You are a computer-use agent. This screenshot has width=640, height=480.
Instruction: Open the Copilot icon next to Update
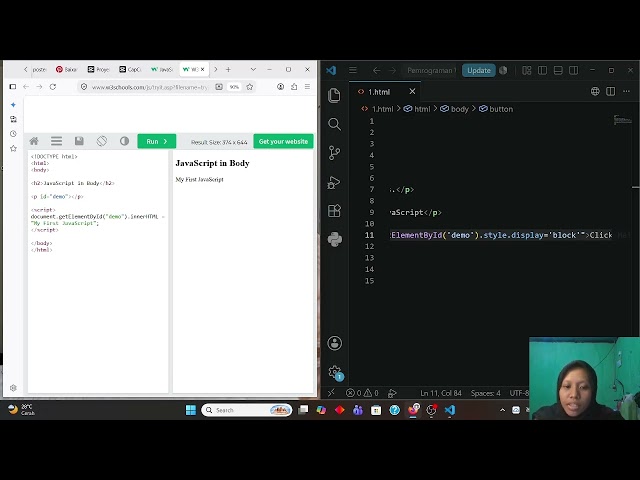coord(503,70)
